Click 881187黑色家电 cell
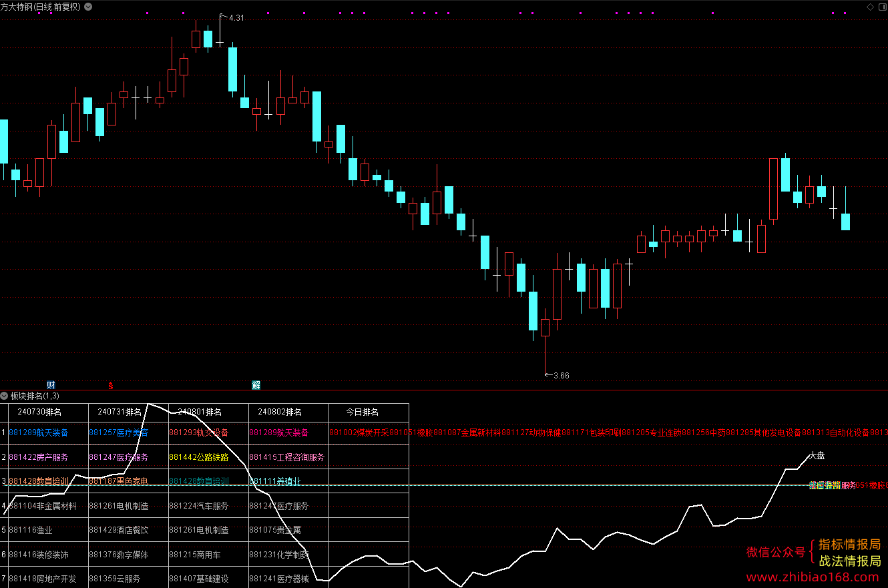The image size is (888, 588). (x=119, y=481)
